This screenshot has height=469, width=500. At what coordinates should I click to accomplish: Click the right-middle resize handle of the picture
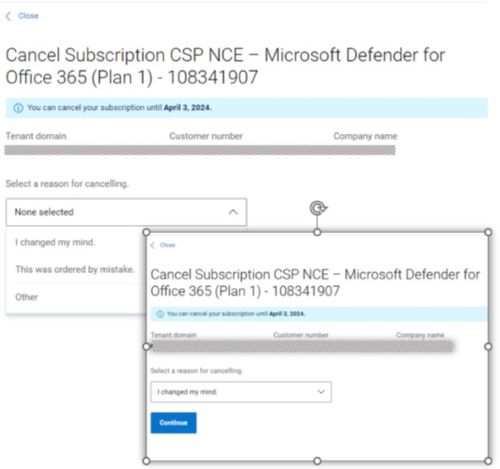point(488,347)
